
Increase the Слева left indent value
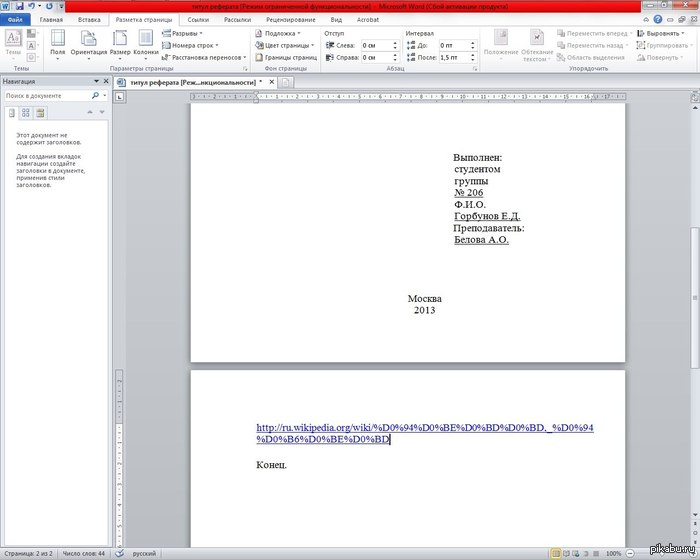click(x=395, y=43)
